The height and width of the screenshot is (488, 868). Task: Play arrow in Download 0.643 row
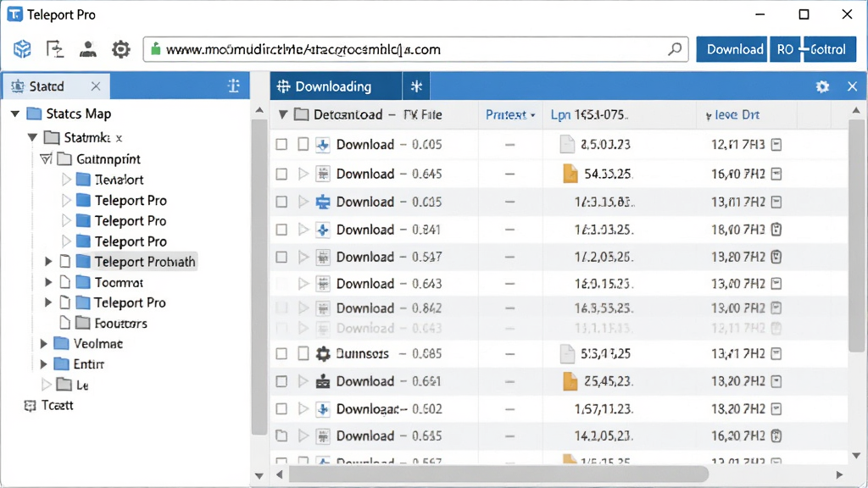(303, 284)
